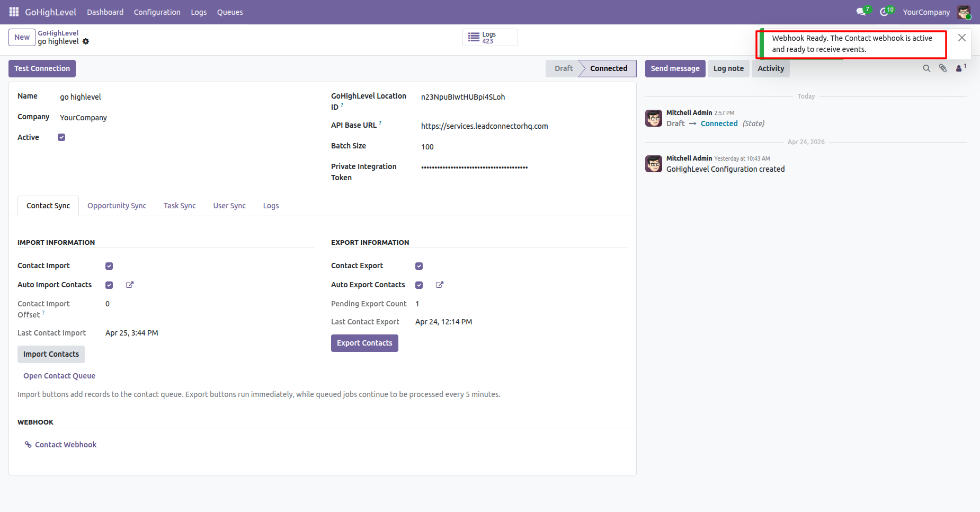Image resolution: width=980 pixels, height=512 pixels.
Task: Expand the Configuration menu
Action: [x=157, y=12]
